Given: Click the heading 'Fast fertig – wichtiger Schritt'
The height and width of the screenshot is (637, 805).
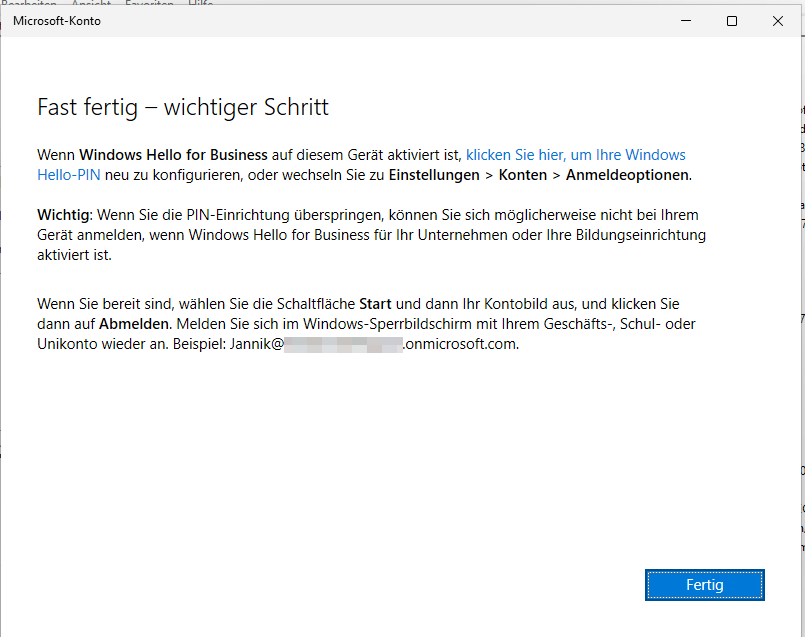Looking at the screenshot, I should 183,107.
